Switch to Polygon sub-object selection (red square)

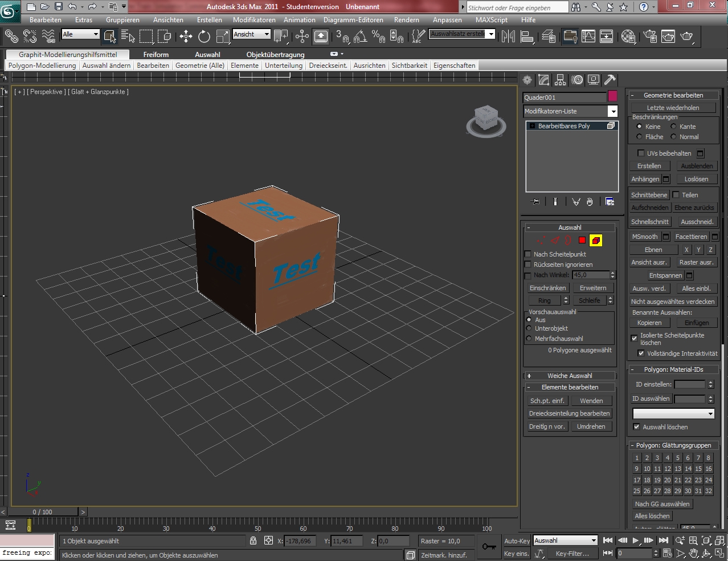click(582, 241)
